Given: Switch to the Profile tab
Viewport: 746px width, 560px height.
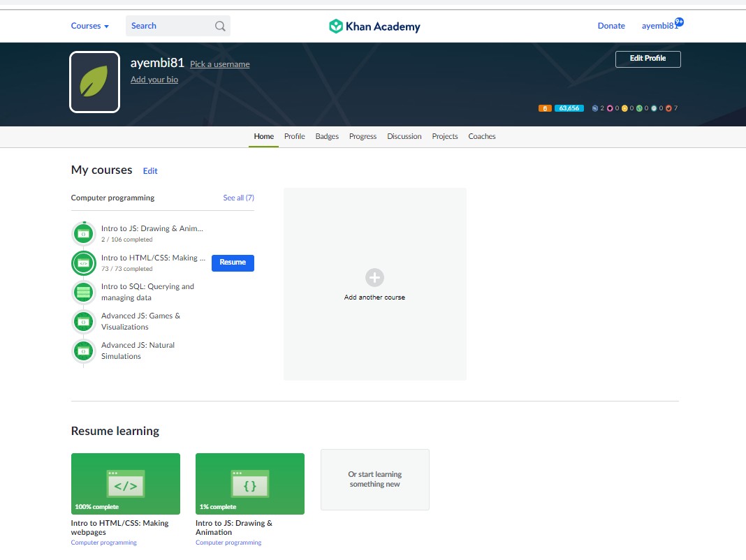Looking at the screenshot, I should [x=295, y=136].
